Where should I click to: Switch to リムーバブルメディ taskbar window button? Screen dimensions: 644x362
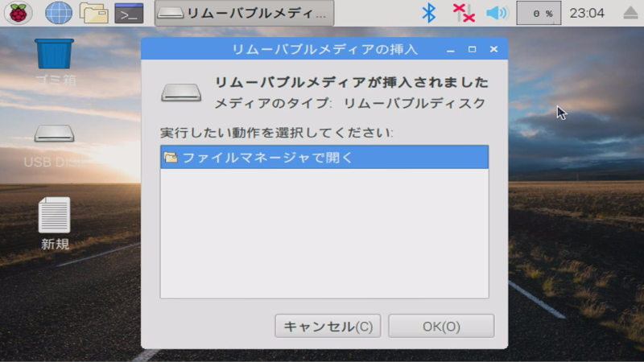coord(245,13)
